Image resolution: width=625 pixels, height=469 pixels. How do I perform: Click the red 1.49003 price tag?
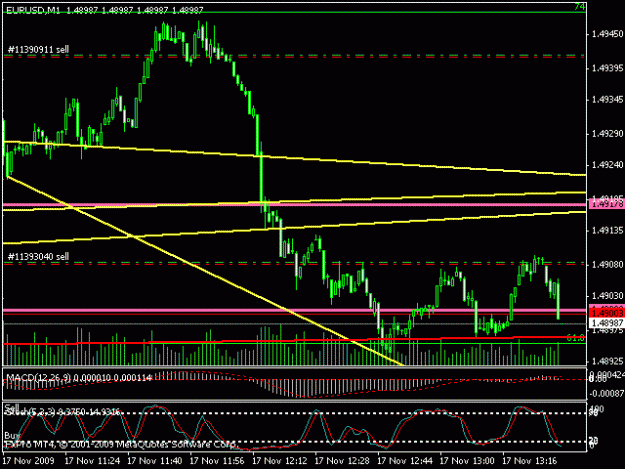click(606, 314)
